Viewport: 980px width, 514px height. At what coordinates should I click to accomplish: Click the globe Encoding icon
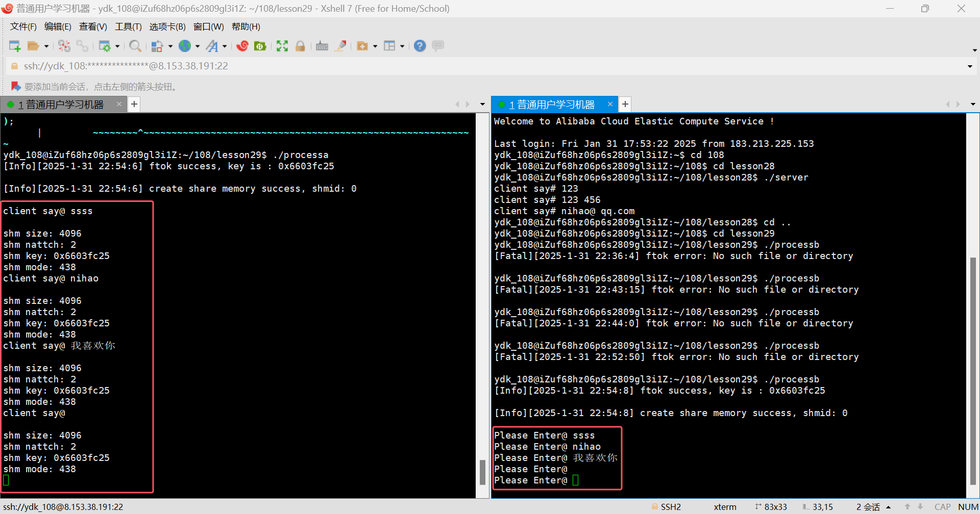click(185, 46)
